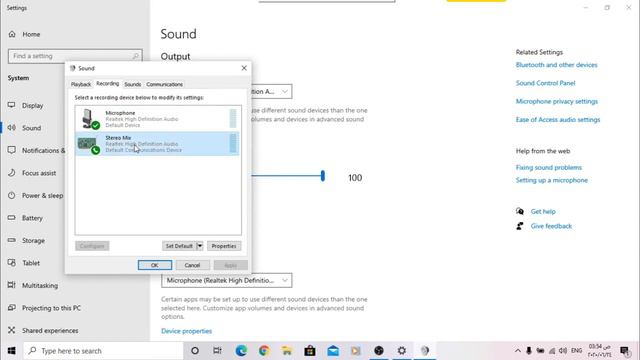
Task: Click the Set Default button
Action: point(179,246)
